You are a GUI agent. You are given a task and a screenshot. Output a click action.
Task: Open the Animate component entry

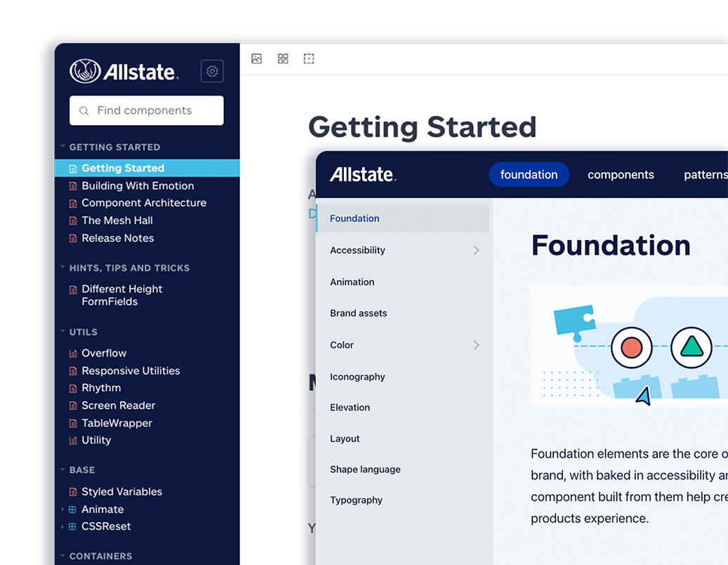click(102, 510)
